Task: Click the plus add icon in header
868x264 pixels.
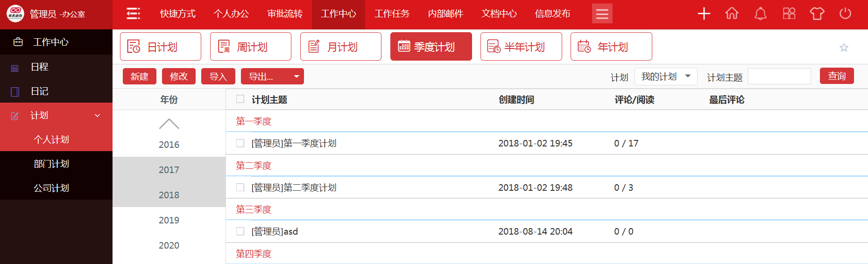Action: (x=704, y=14)
